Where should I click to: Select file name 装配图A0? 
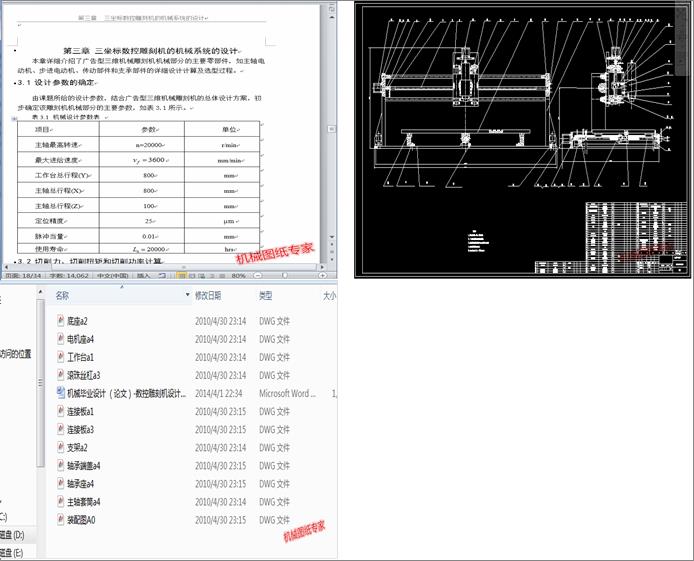coord(81,521)
